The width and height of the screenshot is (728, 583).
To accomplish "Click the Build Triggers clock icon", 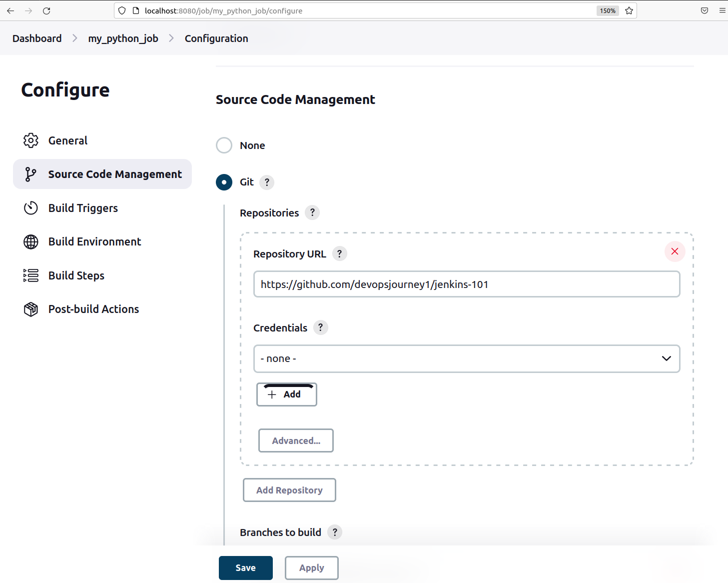I will click(31, 208).
